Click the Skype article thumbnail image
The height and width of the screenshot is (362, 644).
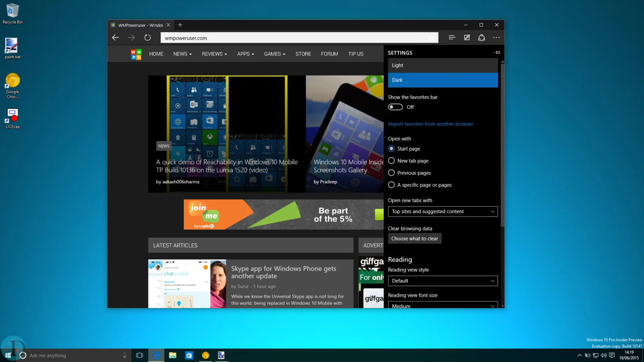coord(187,284)
